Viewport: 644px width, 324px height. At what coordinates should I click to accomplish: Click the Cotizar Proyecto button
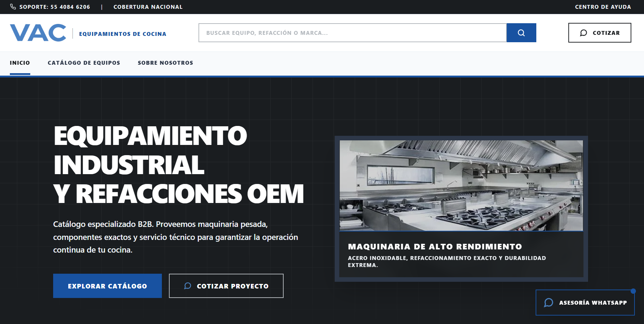(226, 286)
